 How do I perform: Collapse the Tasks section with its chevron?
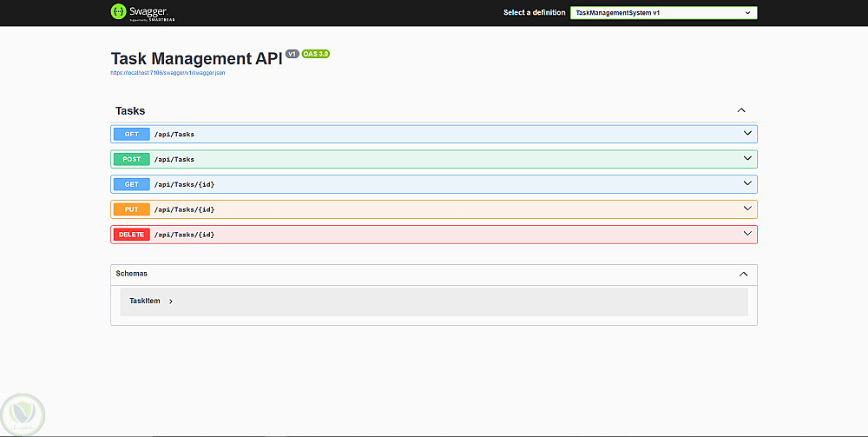click(741, 110)
